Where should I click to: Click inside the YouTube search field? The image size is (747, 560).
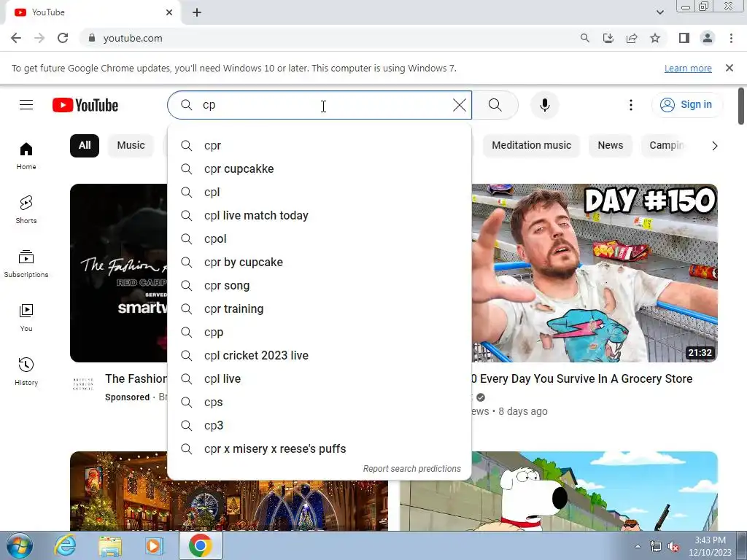320,105
